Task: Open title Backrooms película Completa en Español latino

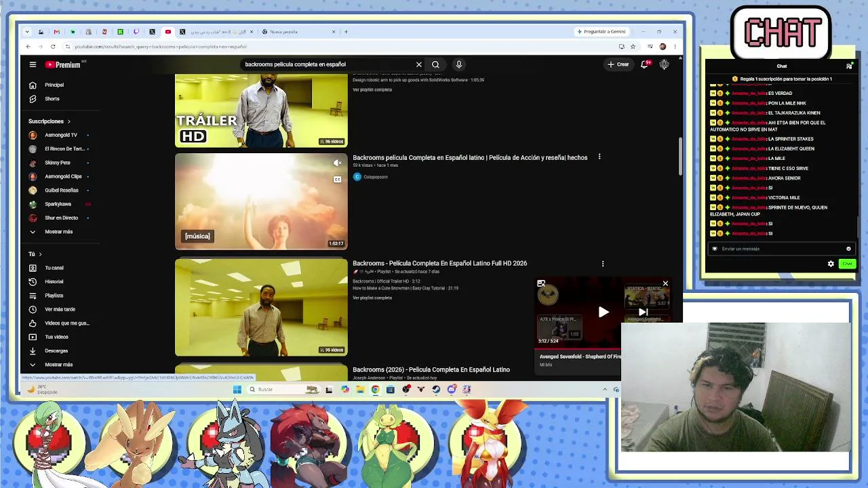Action: 470,158
